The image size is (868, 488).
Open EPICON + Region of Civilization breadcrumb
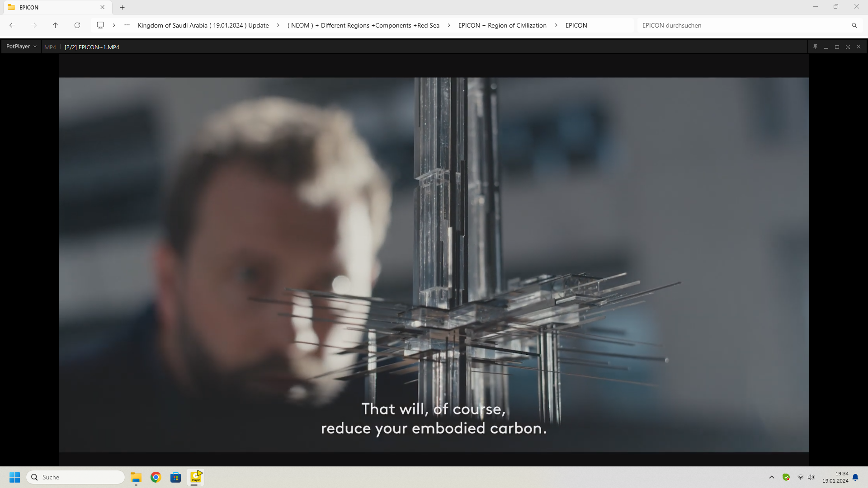502,25
